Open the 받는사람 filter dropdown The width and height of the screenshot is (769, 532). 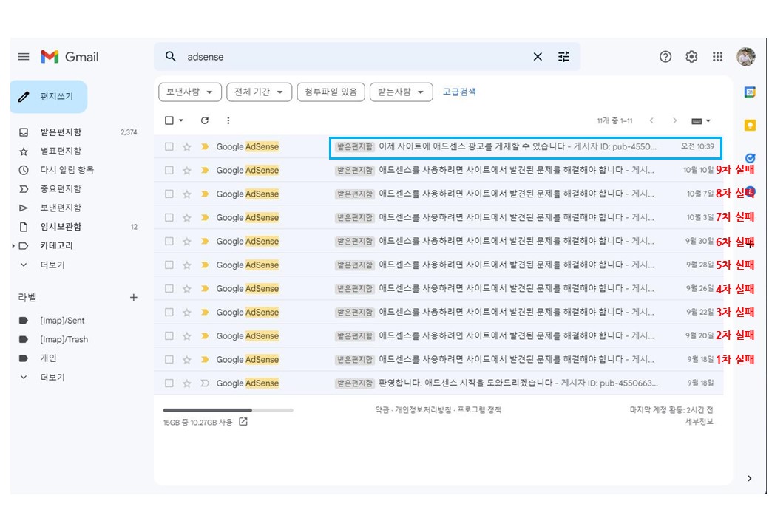coord(402,92)
